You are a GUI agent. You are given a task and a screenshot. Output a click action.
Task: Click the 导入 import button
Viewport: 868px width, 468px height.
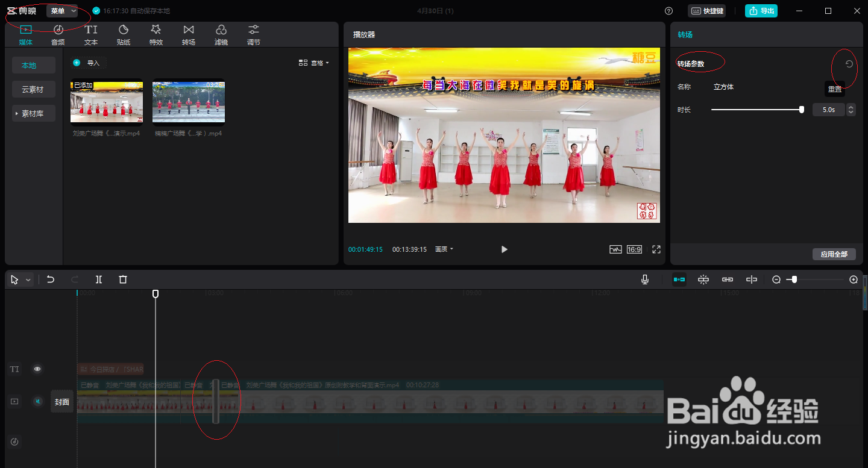tap(89, 63)
